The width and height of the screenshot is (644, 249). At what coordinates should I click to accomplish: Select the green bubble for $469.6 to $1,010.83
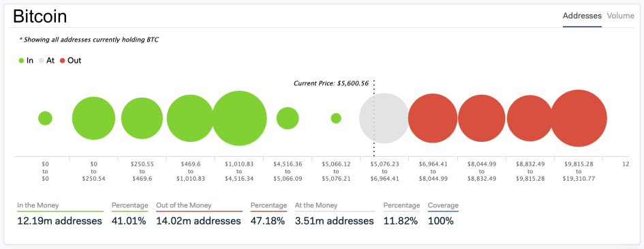click(x=191, y=118)
